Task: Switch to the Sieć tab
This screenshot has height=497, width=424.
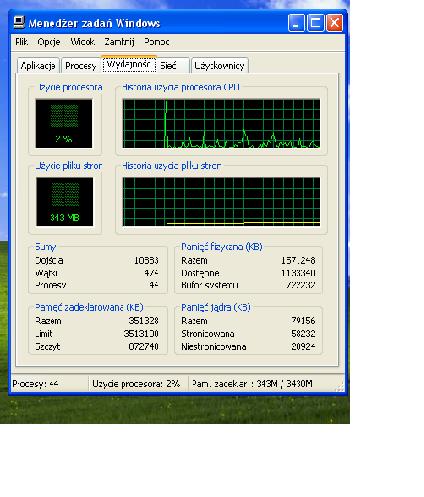Action: 172,66
